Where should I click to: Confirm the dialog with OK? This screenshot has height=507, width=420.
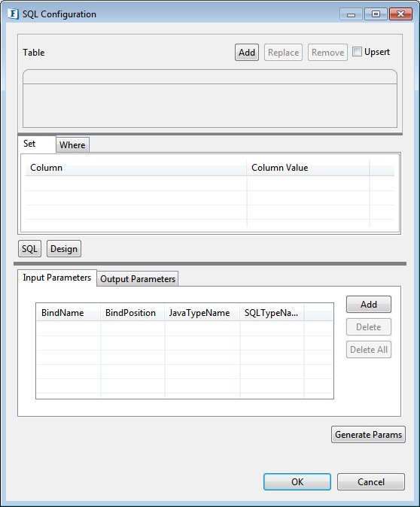297,481
